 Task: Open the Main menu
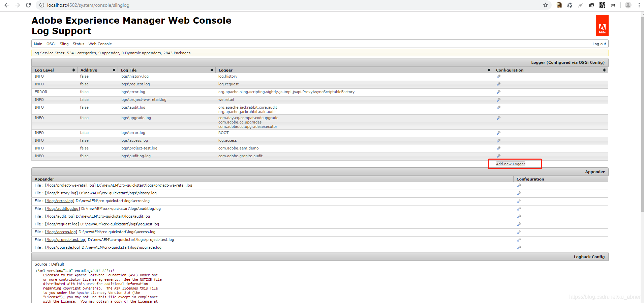point(38,44)
